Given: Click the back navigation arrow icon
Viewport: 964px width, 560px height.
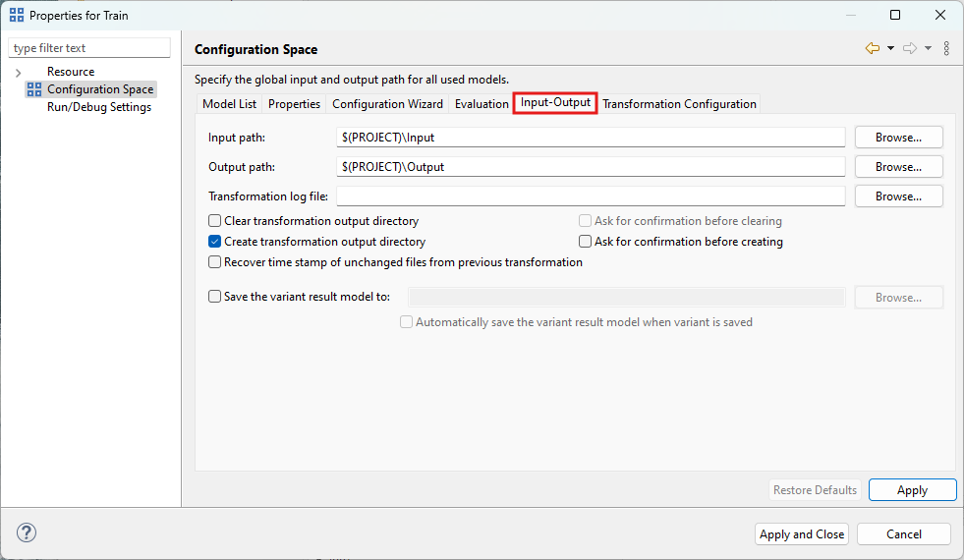Looking at the screenshot, I should (x=872, y=48).
